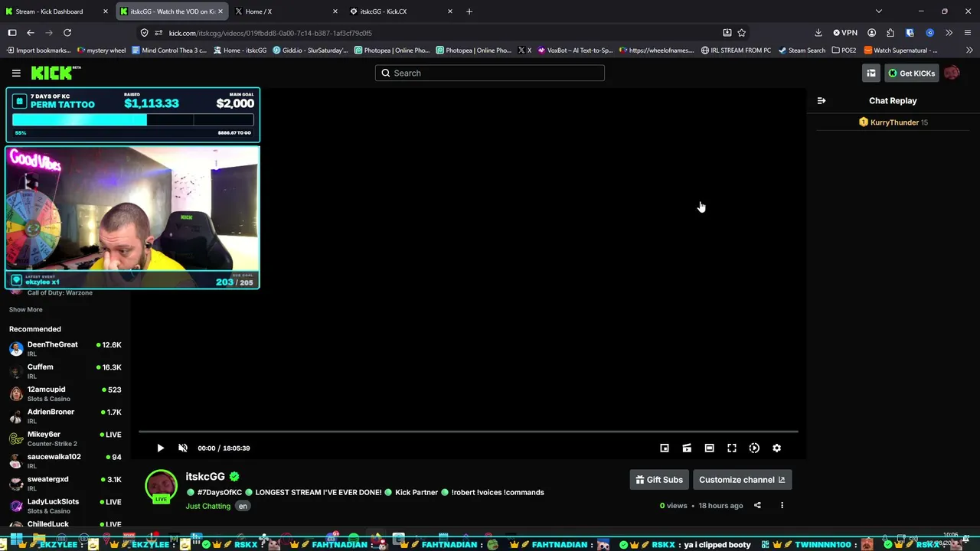Image resolution: width=980 pixels, height=551 pixels.
Task: Open browser extensions menu
Action: click(x=890, y=33)
